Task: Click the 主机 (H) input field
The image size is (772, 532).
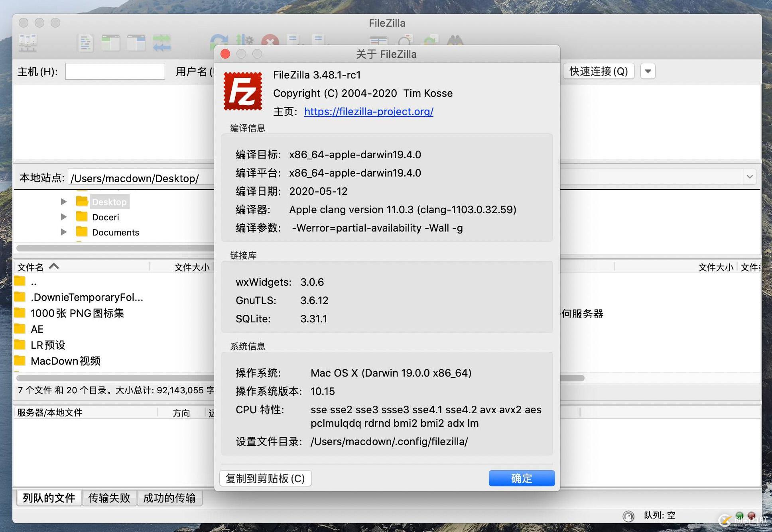Action: click(115, 71)
